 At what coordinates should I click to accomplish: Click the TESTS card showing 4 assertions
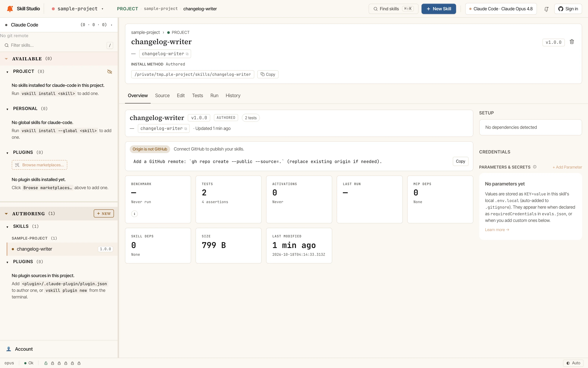tap(228, 200)
